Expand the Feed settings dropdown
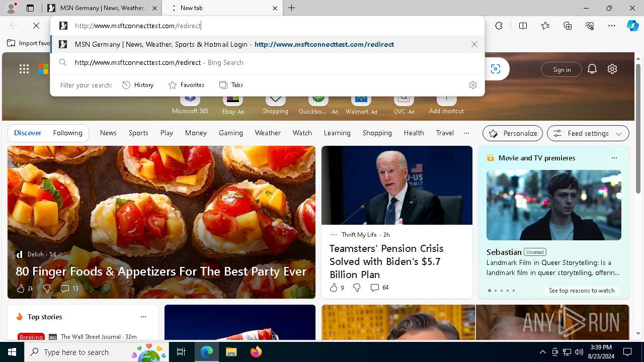This screenshot has height=362, width=644. point(588,133)
